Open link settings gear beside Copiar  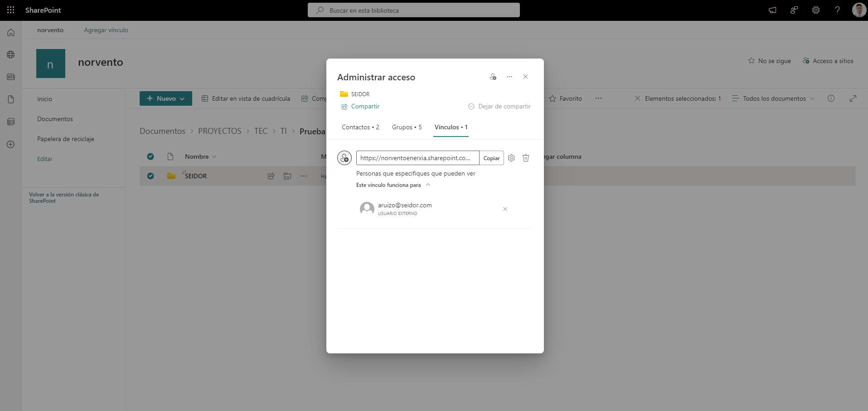(x=511, y=158)
